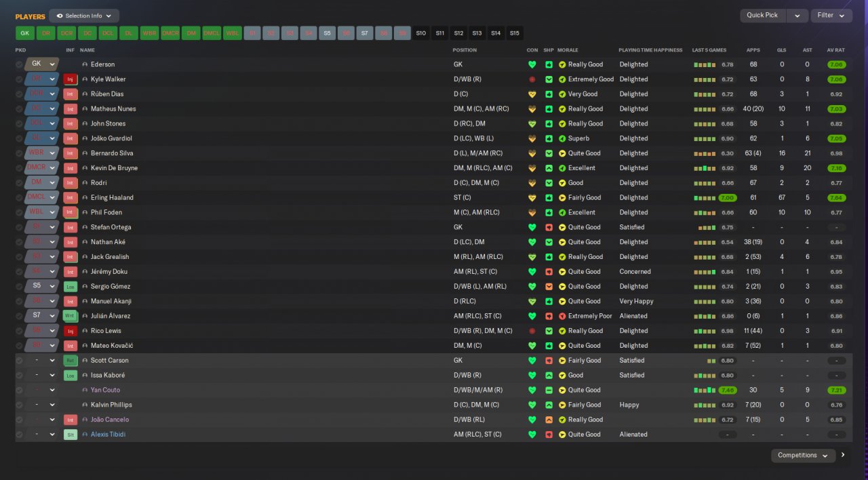This screenshot has width=868, height=480.
Task: Click the arrow beside Quick Pick
Action: point(797,16)
